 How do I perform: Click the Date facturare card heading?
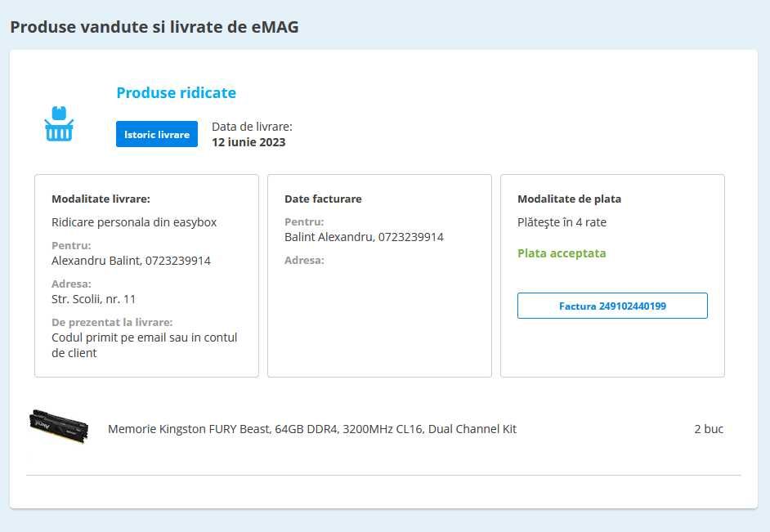pos(323,199)
